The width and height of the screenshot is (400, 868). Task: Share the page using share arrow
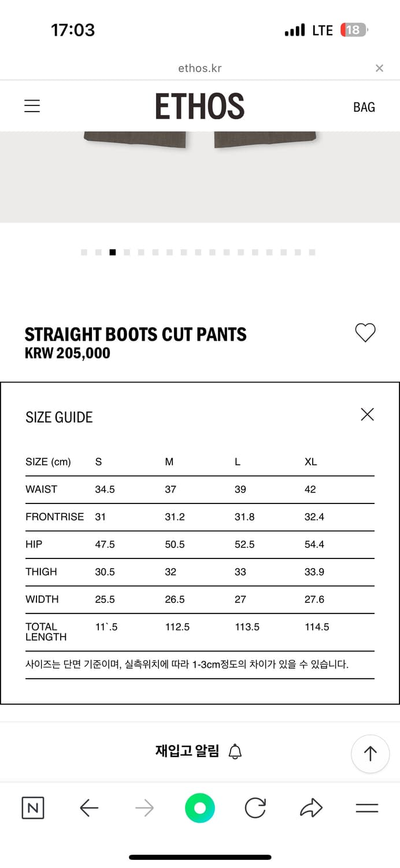pos(311,808)
